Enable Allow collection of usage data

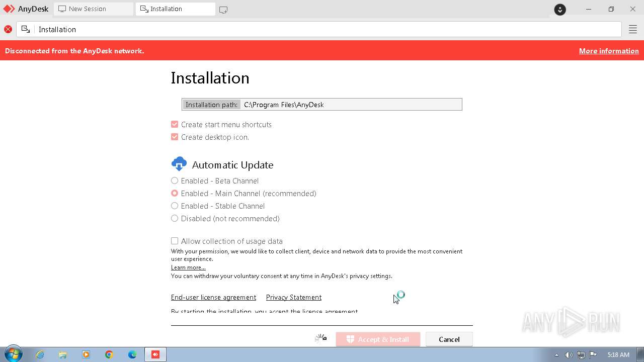click(x=175, y=241)
